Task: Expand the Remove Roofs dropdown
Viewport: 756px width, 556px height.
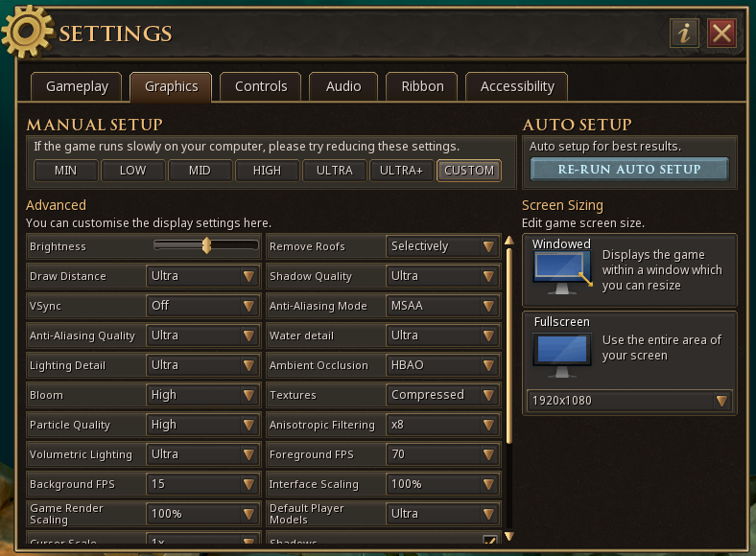Action: tap(442, 246)
